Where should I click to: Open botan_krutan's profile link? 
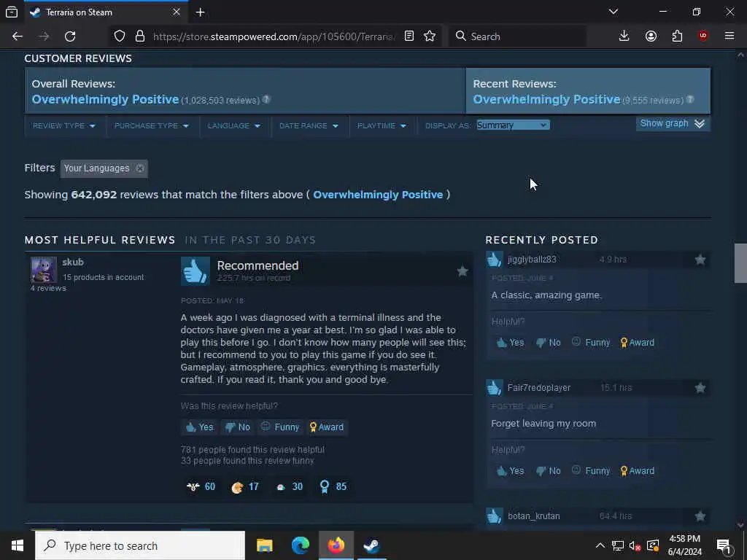533,516
